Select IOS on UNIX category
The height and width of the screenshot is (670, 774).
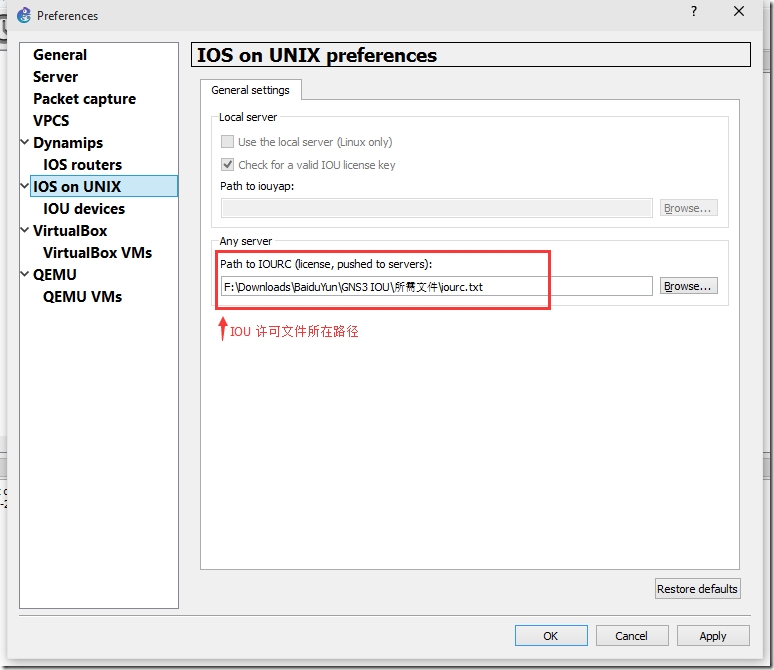(104, 187)
